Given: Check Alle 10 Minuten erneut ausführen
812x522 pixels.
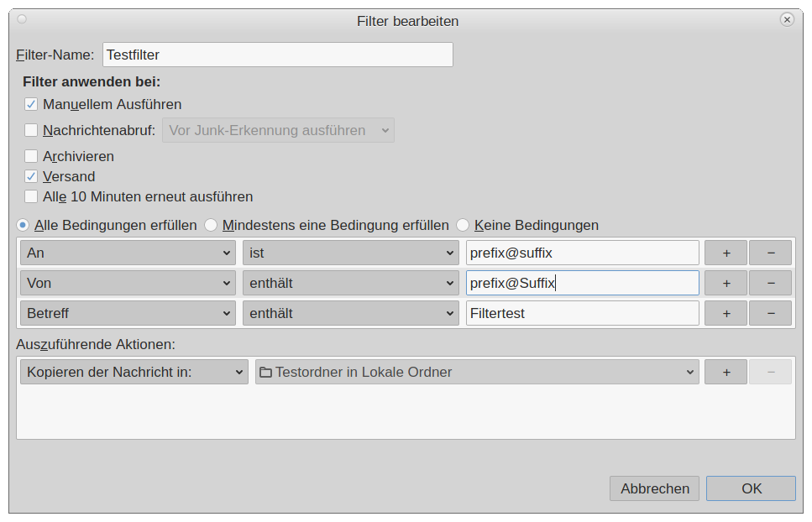Looking at the screenshot, I should tap(31, 197).
